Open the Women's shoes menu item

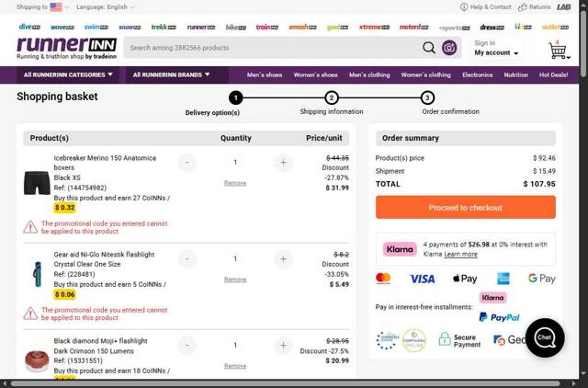(315, 74)
